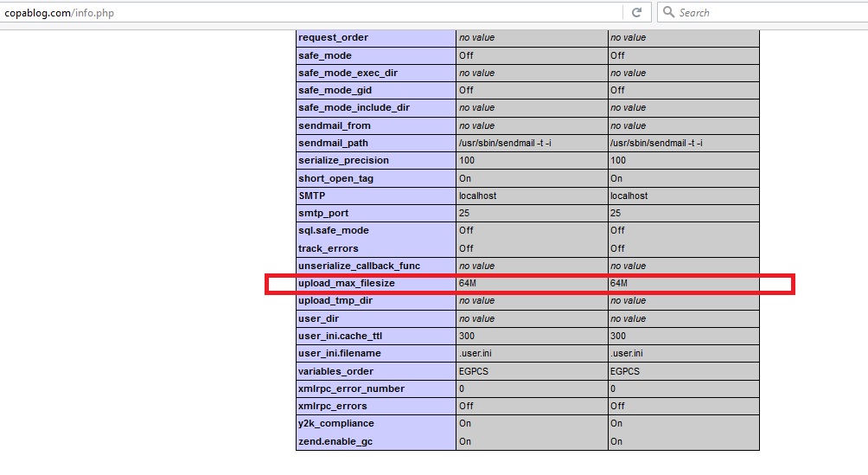This screenshot has width=868, height=475.
Task: Click local value 0 of xmlrpc_error_number
Action: (x=462, y=388)
